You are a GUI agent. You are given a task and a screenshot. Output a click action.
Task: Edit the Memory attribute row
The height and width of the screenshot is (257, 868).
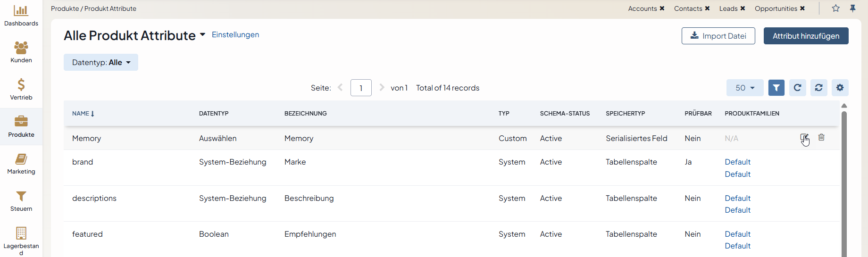(x=804, y=138)
